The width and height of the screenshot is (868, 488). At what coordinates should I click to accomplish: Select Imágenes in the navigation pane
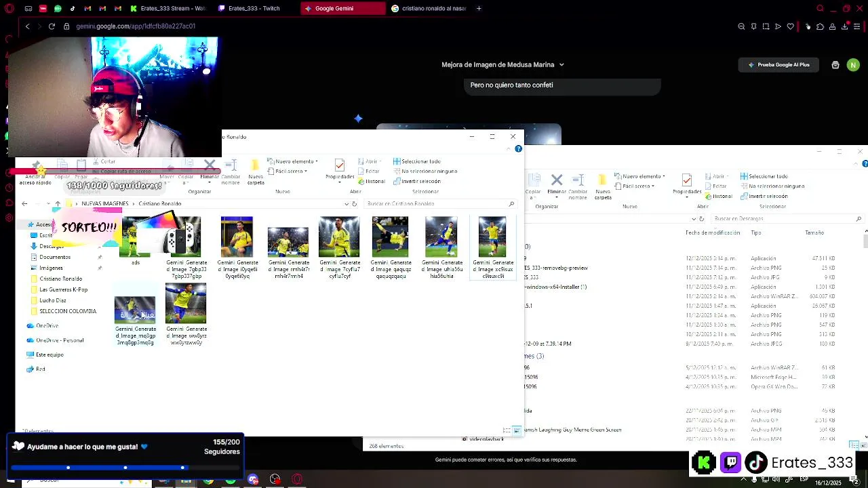[52, 268]
